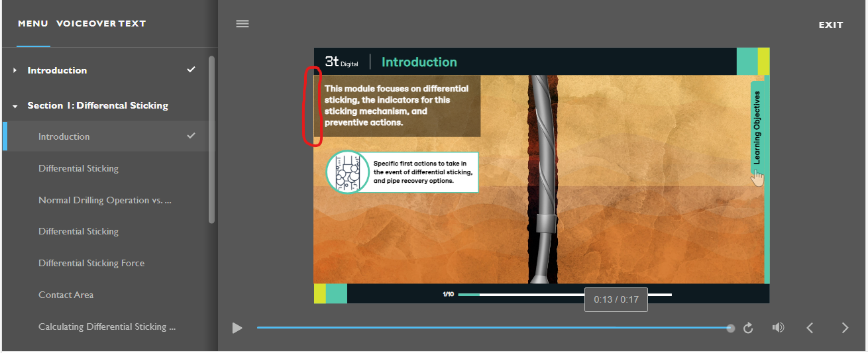Switch to the MENU tab
Image resolution: width=868 pixels, height=353 pixels.
(33, 24)
